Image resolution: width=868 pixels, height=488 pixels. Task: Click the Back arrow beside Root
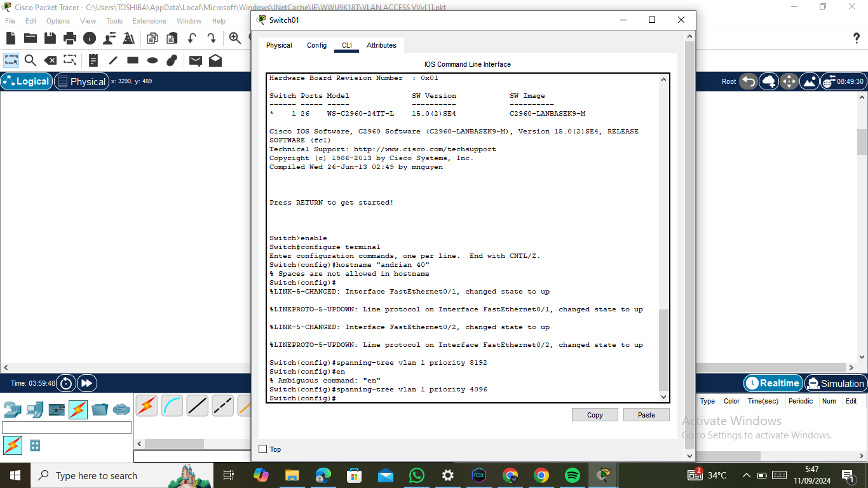pyautogui.click(x=749, y=81)
